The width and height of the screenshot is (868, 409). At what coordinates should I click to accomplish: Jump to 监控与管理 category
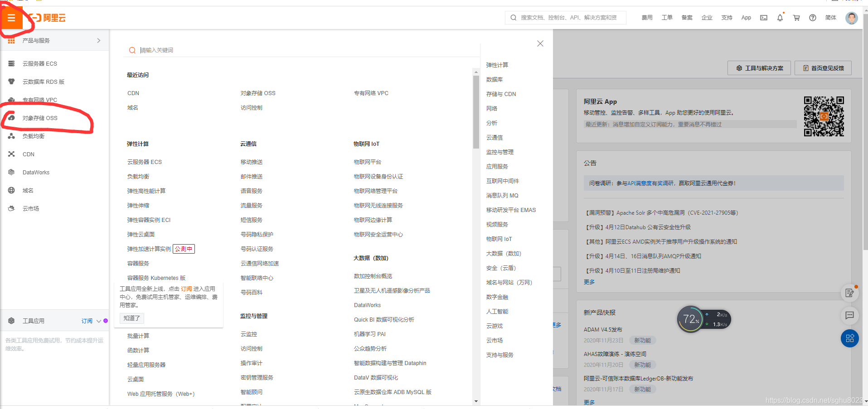500,152
